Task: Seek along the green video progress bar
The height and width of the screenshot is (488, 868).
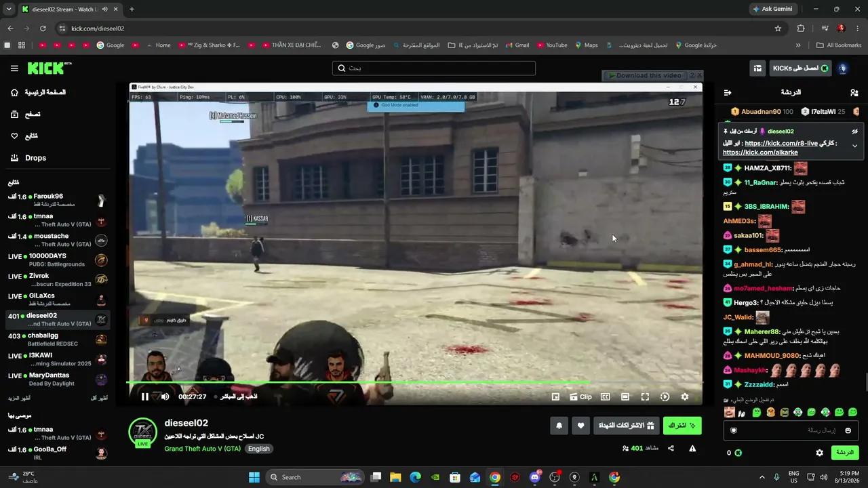Action: pos(414,383)
